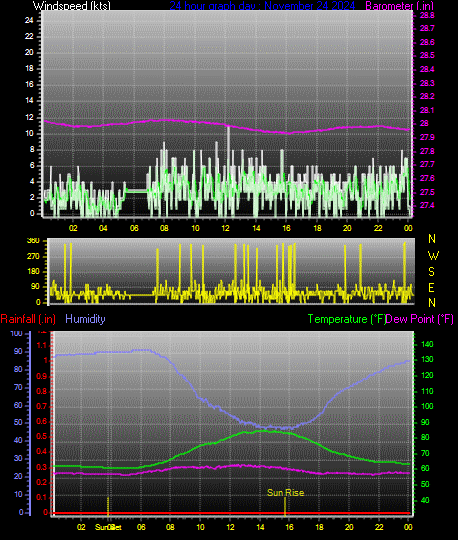
Task: Click the 12 hour label under windspeed graph
Action: tap(225, 228)
